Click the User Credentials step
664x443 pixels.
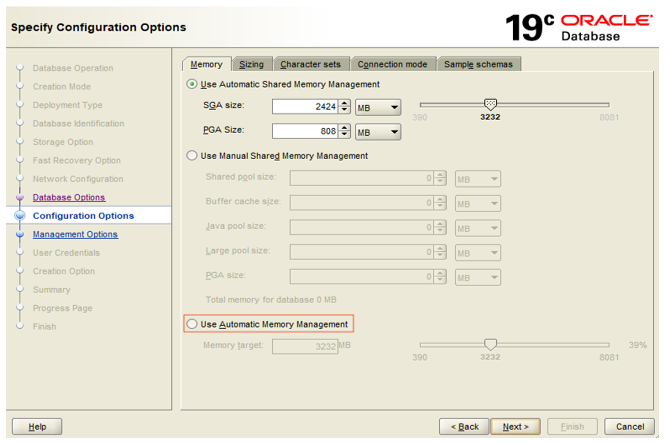coord(66,253)
